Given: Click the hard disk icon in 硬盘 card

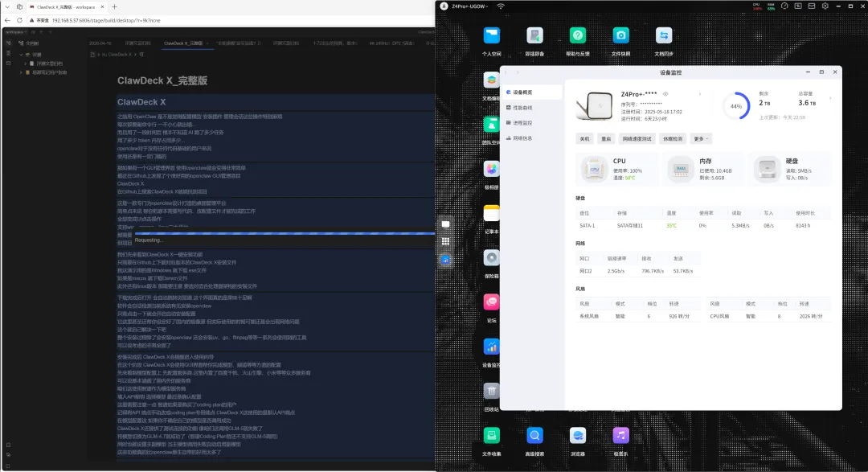Looking at the screenshot, I should [767, 169].
